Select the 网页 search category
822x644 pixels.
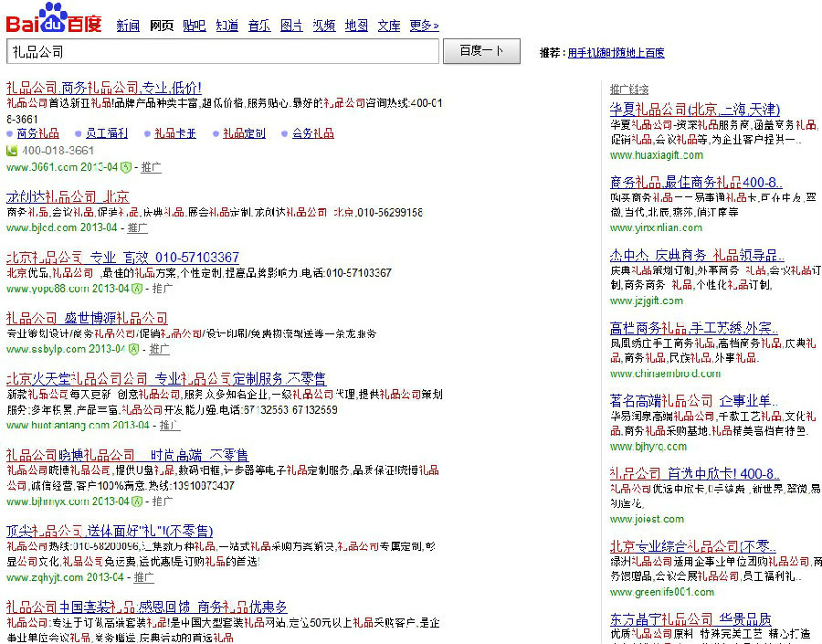(162, 26)
